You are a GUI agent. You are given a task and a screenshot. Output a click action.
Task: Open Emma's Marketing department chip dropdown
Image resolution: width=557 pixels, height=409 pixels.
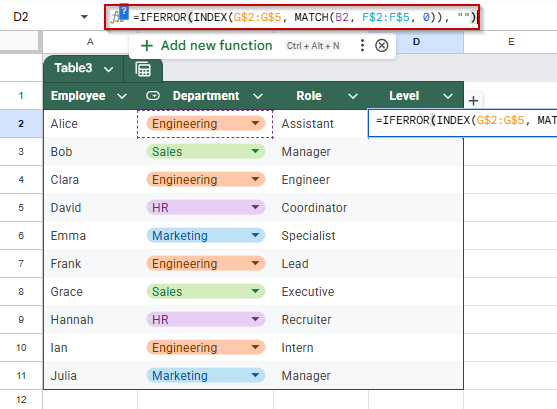(255, 235)
